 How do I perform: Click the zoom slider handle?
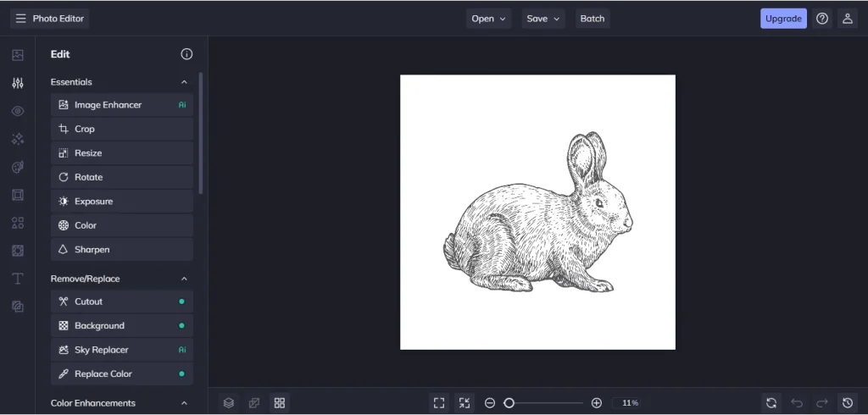click(509, 403)
